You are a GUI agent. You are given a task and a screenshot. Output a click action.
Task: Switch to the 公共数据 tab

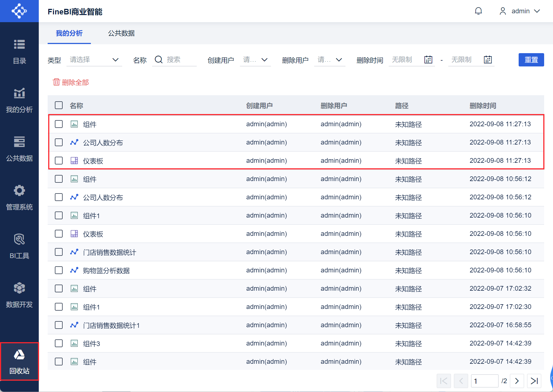click(121, 33)
